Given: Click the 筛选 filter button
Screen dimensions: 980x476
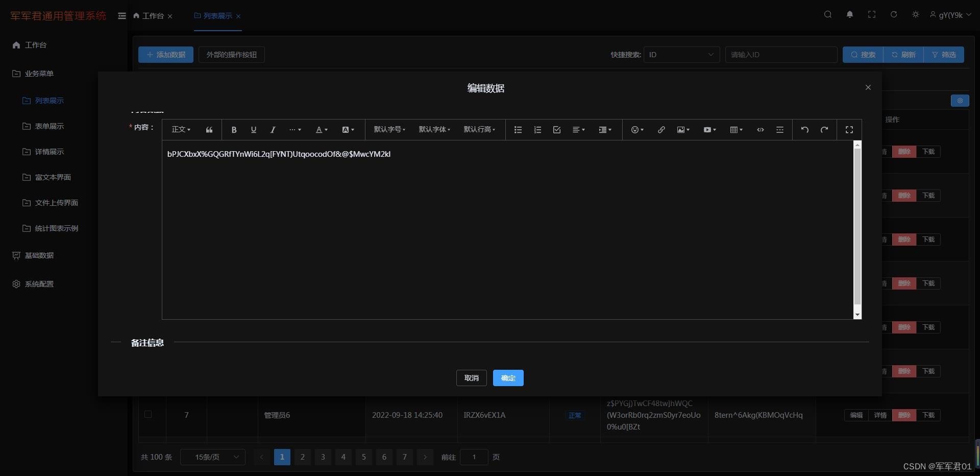Looking at the screenshot, I should [x=944, y=55].
